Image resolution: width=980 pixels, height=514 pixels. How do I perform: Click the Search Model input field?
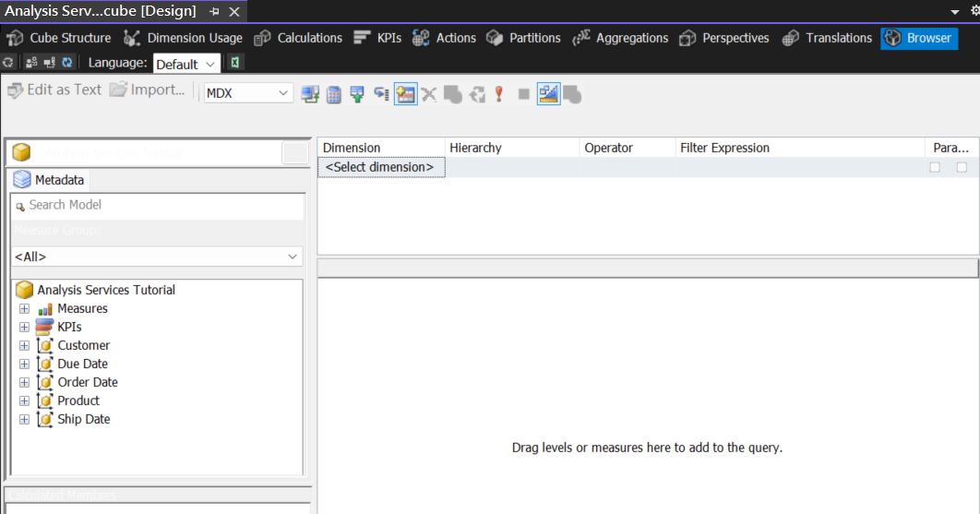coord(157,205)
